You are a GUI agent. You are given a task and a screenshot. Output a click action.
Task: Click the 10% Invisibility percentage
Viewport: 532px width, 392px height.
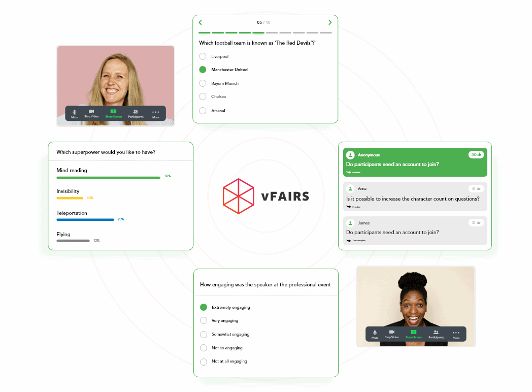tap(90, 198)
